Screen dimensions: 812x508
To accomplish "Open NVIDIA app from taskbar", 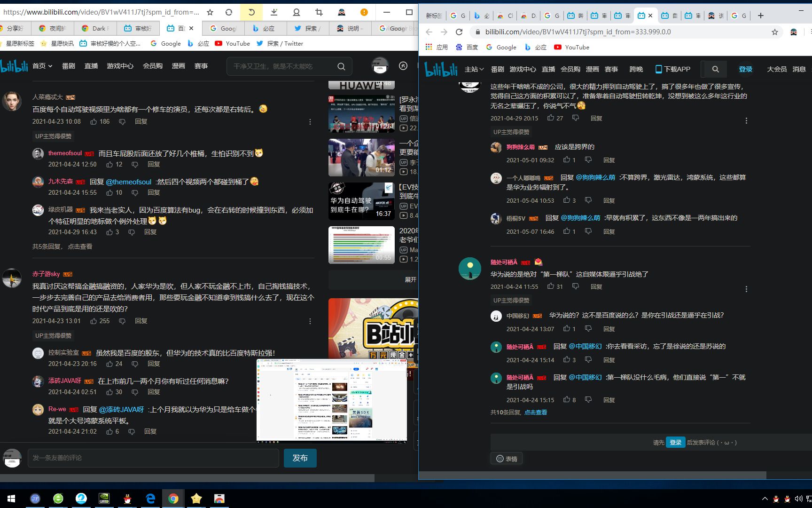I will (x=104, y=499).
